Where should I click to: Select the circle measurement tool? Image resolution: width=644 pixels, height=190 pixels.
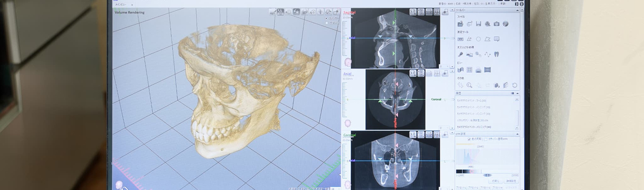[478, 39]
